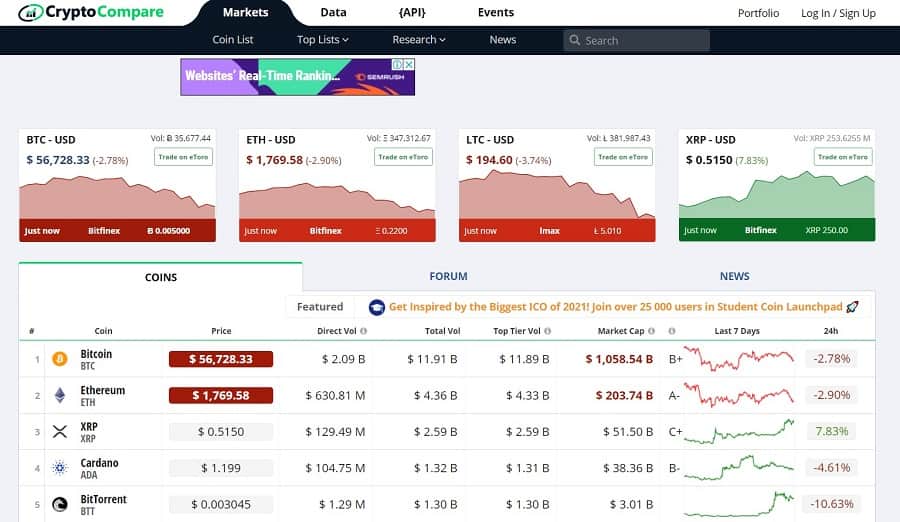Click the Bitcoin coin icon

pos(60,359)
